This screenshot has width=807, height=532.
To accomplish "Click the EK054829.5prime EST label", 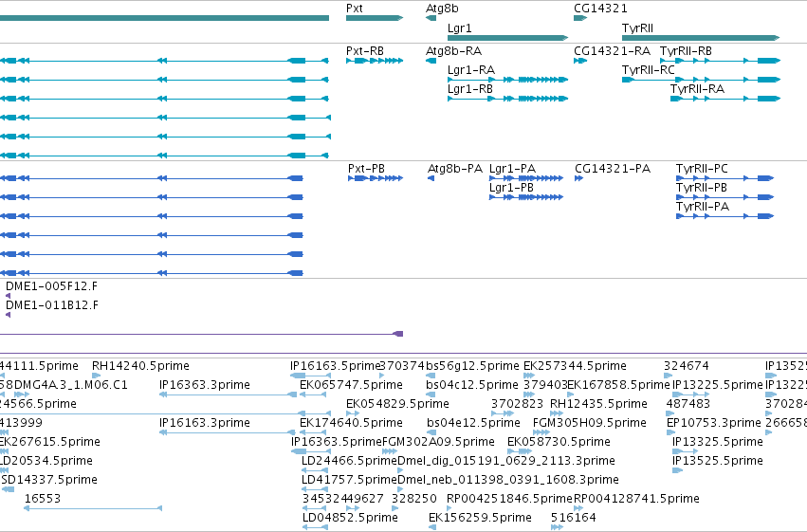I will point(398,404).
